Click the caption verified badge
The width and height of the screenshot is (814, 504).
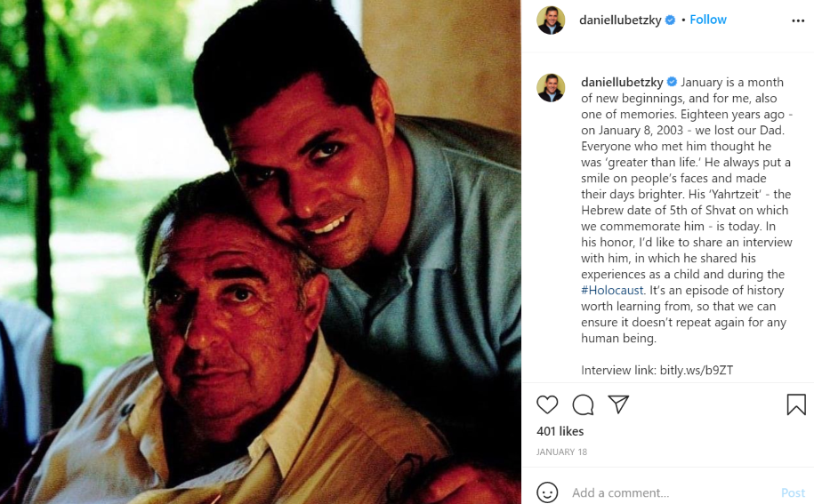(672, 82)
